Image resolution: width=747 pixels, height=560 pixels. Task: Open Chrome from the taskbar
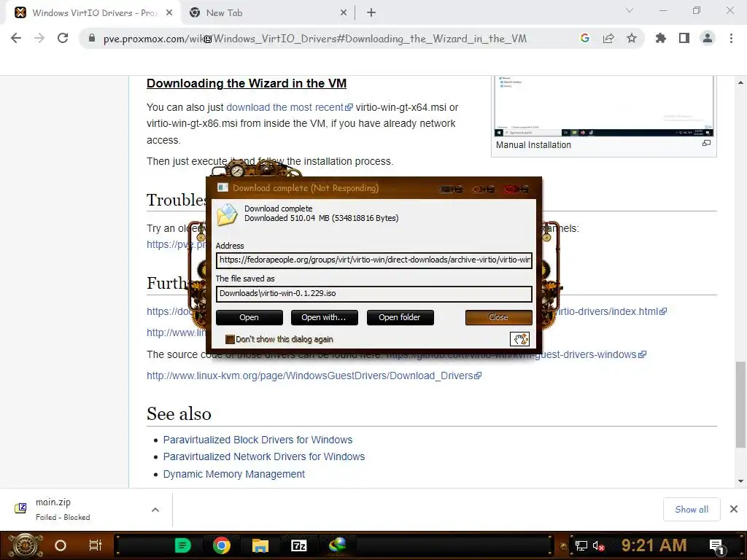(222, 545)
